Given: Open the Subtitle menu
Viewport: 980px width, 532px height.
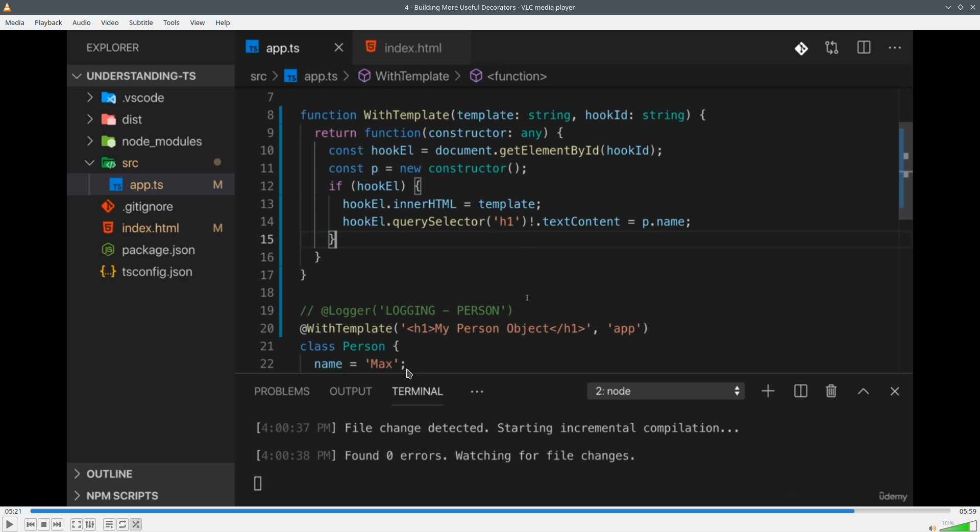Looking at the screenshot, I should point(141,23).
